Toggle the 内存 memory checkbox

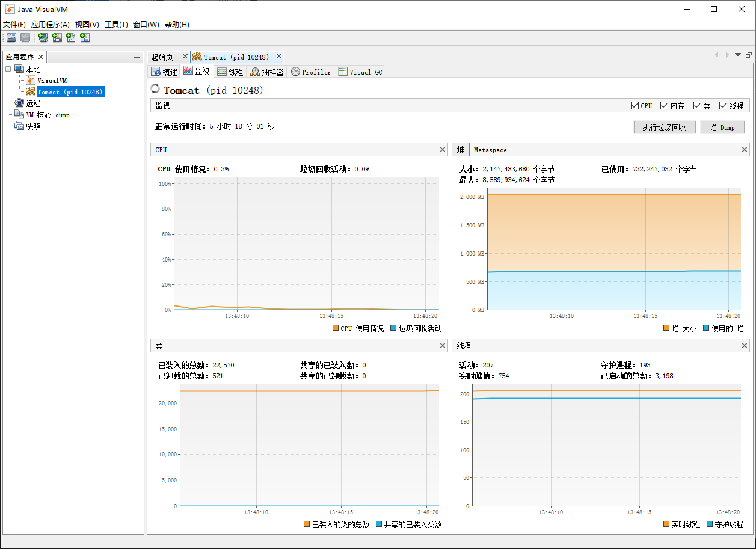pos(665,106)
